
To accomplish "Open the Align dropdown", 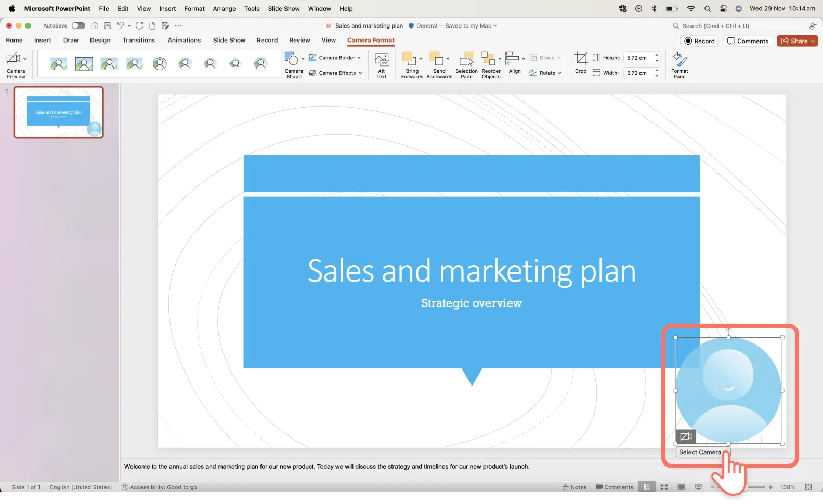I will point(515,63).
